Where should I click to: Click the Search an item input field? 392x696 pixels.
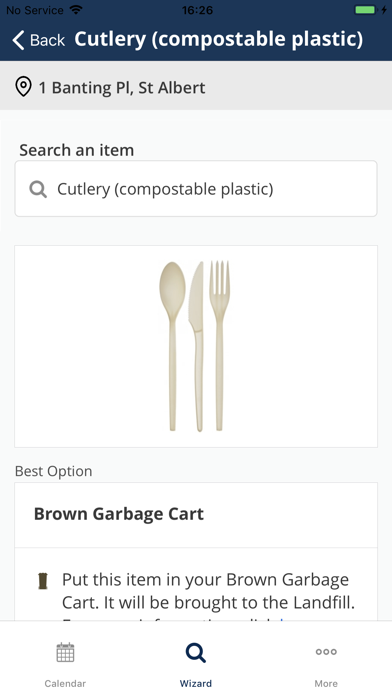[196, 189]
